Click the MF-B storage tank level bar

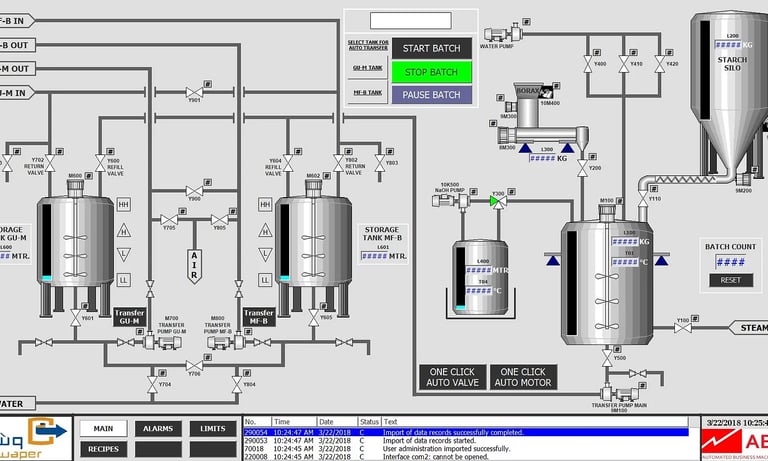coord(285,242)
